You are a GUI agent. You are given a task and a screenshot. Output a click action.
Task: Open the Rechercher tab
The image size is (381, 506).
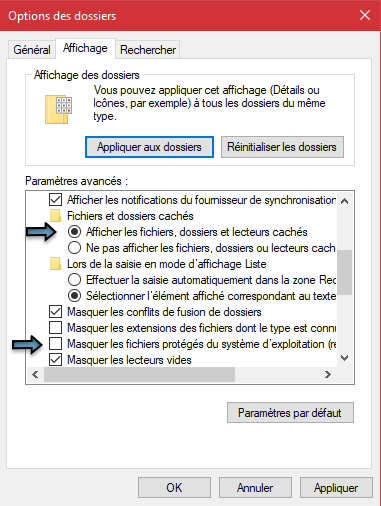pos(148,50)
